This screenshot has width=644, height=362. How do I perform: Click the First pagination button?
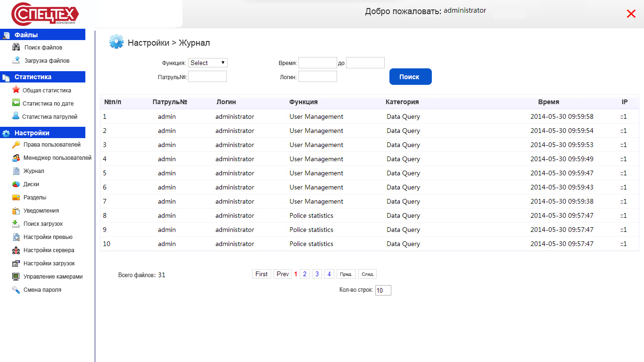click(261, 274)
